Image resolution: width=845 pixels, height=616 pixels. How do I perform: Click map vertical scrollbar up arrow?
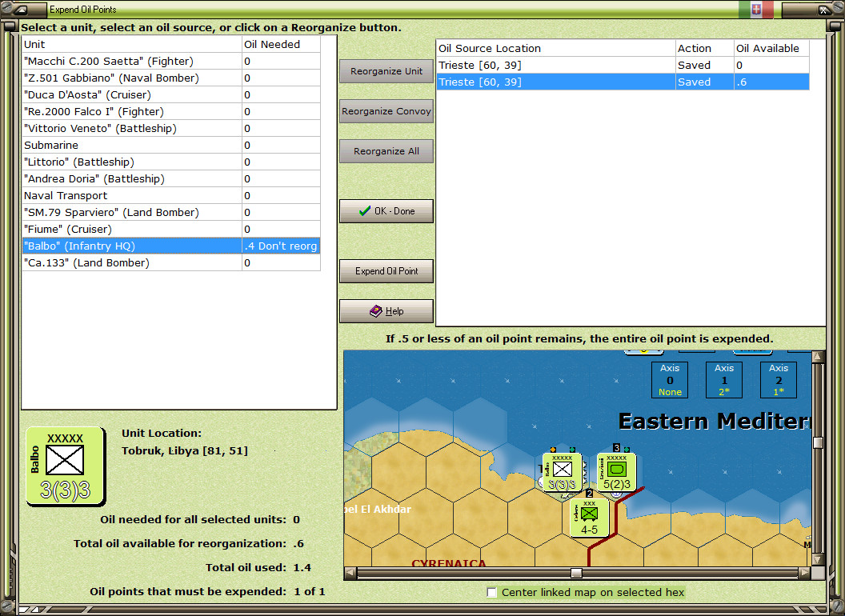[818, 357]
